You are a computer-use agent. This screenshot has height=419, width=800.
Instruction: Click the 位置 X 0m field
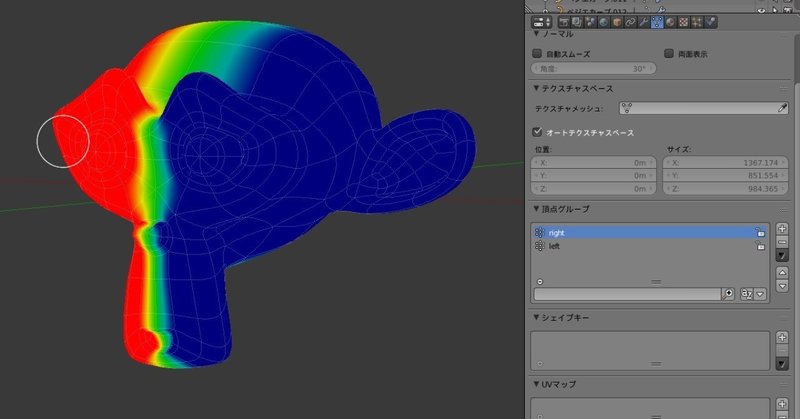pyautogui.click(x=593, y=162)
